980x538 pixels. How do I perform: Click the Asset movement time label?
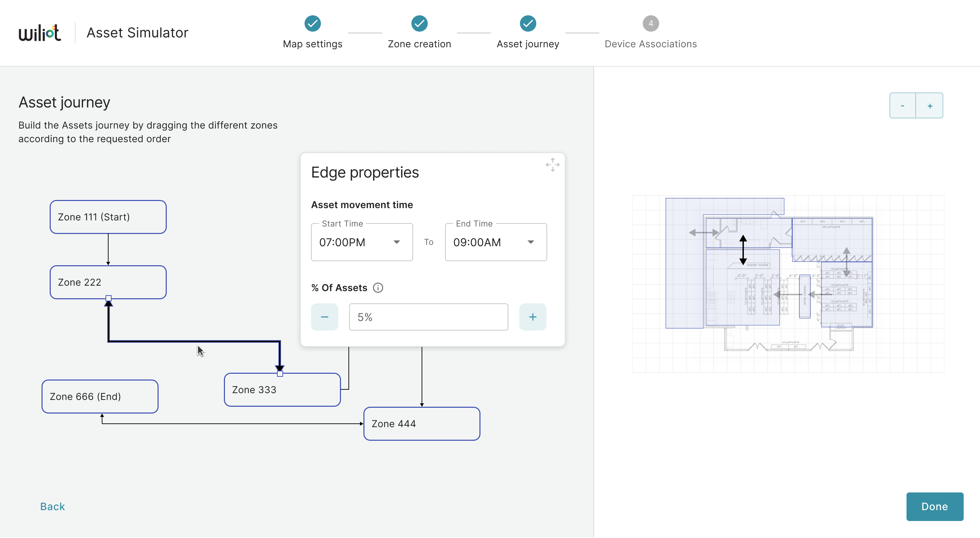tap(362, 205)
